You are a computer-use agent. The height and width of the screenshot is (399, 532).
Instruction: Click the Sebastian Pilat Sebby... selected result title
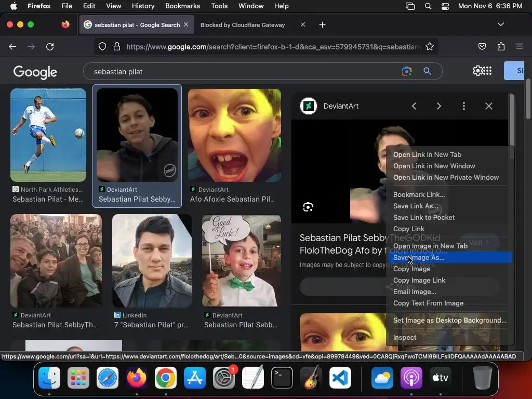pyautogui.click(x=137, y=199)
